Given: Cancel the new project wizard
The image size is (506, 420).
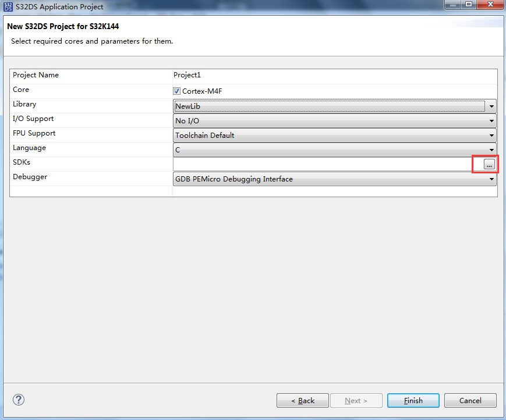Looking at the screenshot, I should click(x=470, y=400).
